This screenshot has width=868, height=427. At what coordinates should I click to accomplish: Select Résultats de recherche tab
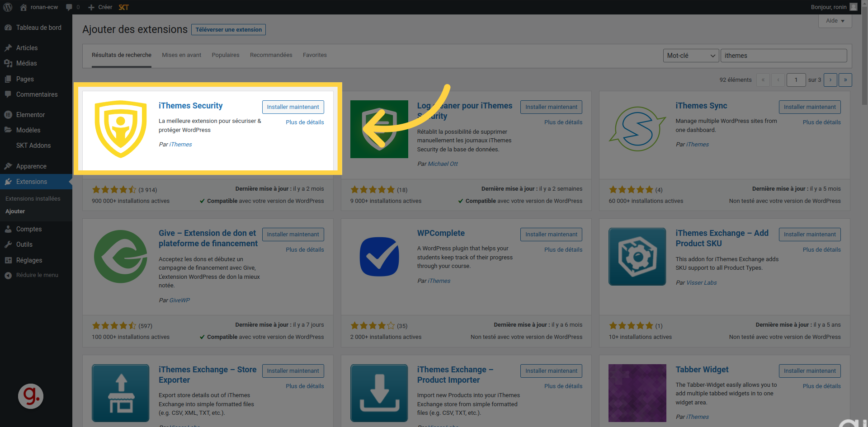click(x=122, y=55)
